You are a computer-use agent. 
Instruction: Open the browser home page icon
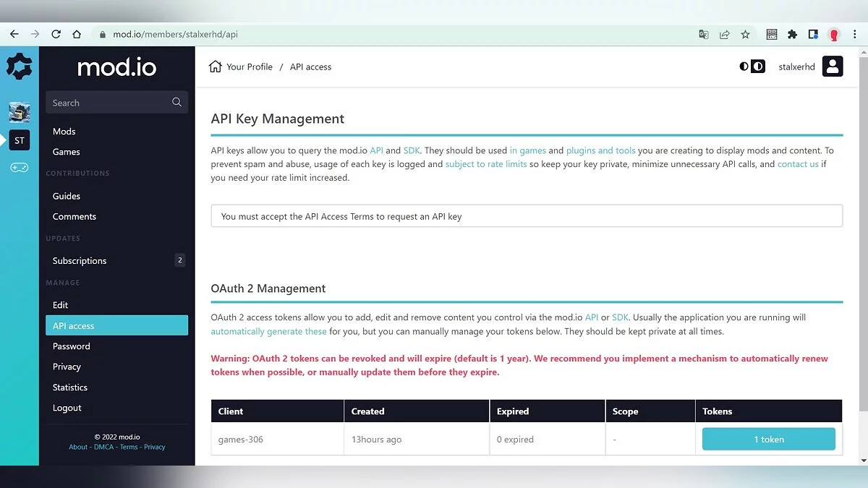pyautogui.click(x=77, y=34)
